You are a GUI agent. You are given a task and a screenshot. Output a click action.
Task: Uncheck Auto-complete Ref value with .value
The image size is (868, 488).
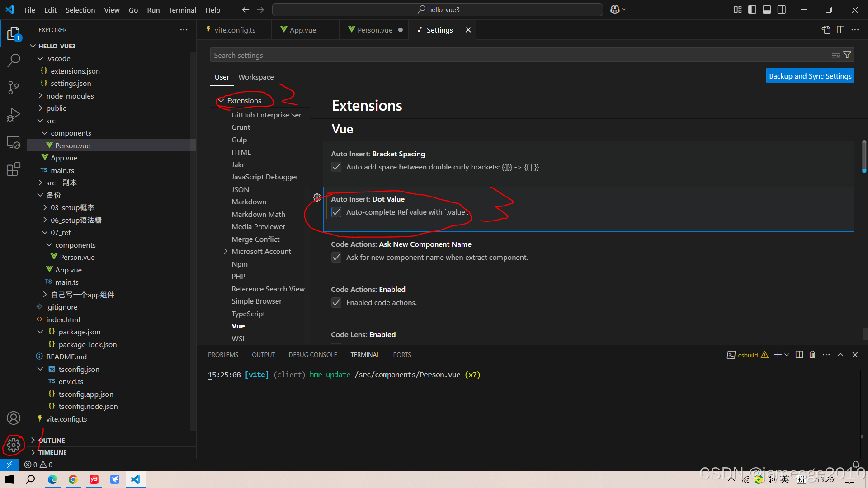click(x=336, y=212)
